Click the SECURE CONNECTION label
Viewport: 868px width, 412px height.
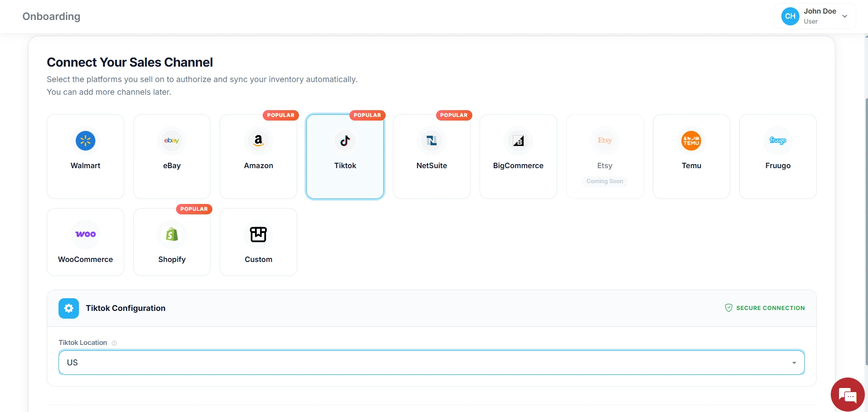tap(770, 308)
